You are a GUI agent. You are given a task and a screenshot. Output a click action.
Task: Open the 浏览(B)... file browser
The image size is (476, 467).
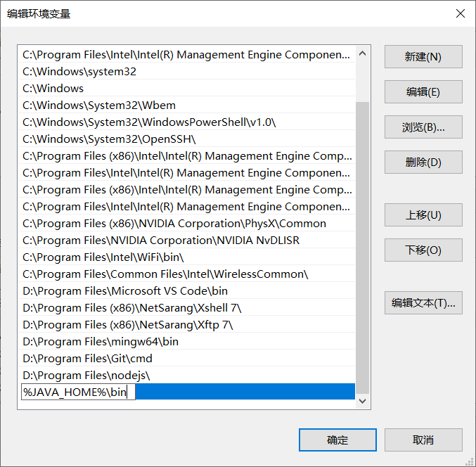(x=423, y=127)
